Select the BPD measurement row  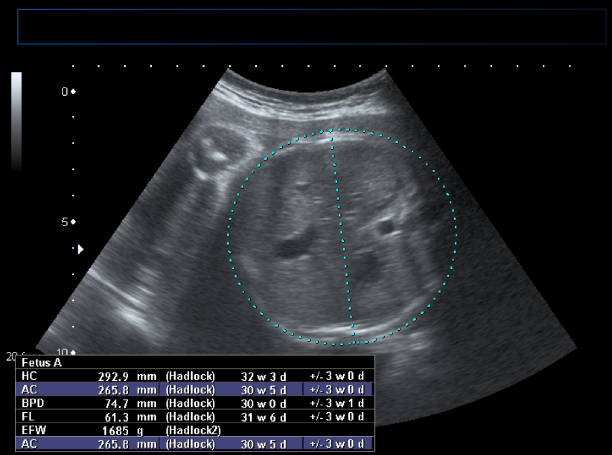(195, 403)
